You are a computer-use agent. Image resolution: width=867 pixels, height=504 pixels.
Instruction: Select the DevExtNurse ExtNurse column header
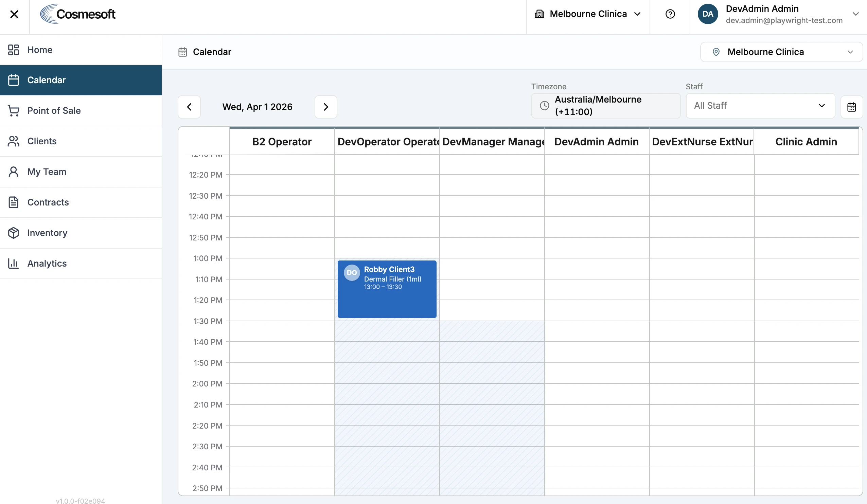click(x=702, y=142)
